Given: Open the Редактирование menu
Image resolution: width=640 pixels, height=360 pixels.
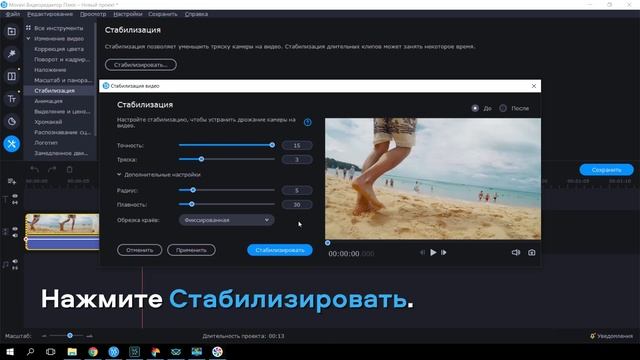Looking at the screenshot, I should [50, 14].
